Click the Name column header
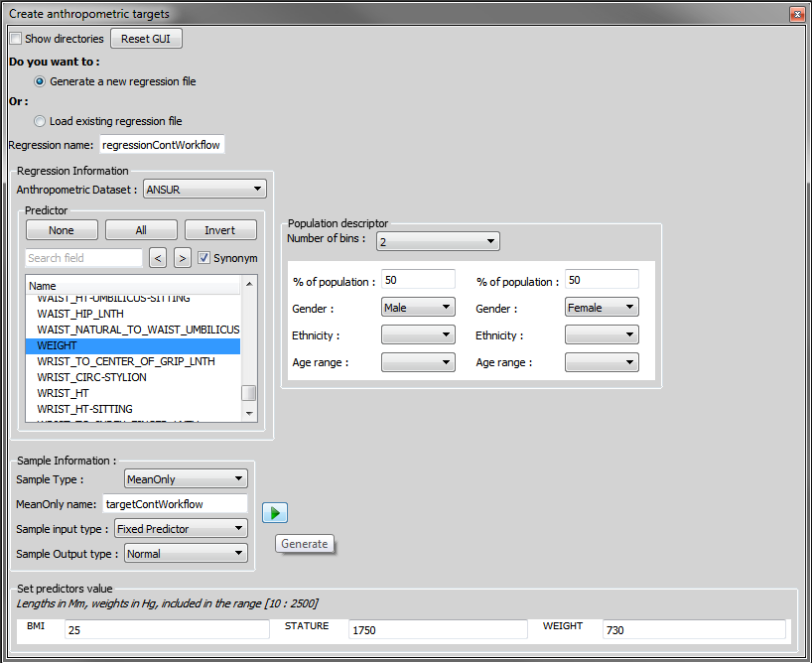 click(133, 286)
